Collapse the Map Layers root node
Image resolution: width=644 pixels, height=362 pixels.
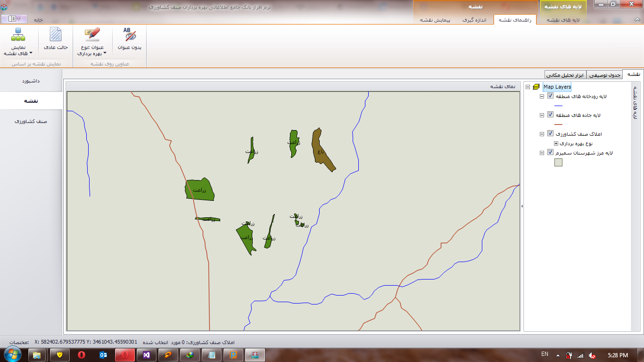528,87
